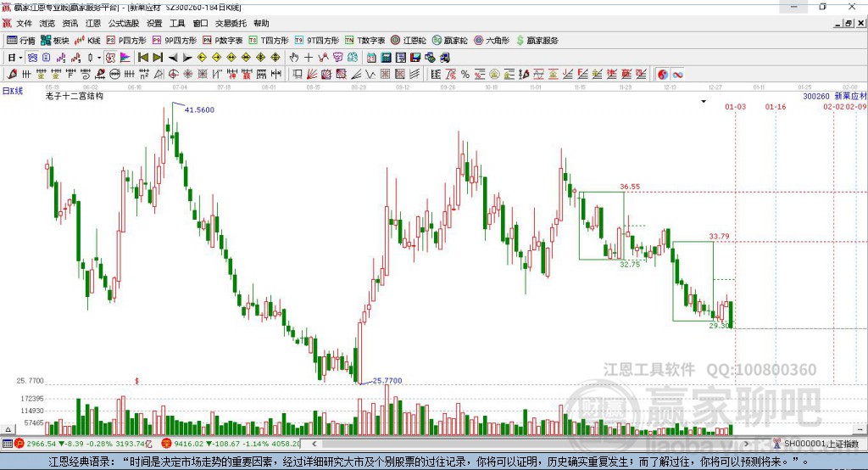The height and width of the screenshot is (470, 868).
Task: Click the SH000001 上证指数 status entry
Action: click(x=821, y=444)
